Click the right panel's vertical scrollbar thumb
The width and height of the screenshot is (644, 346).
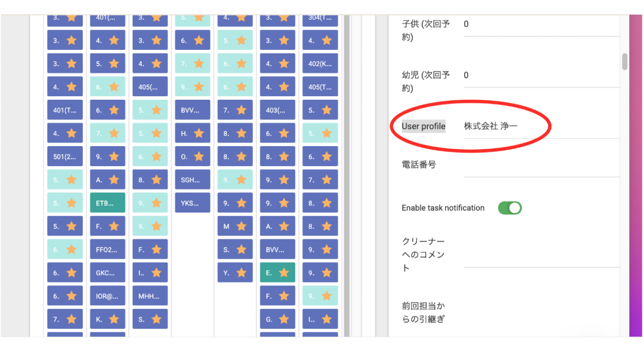pos(624,61)
